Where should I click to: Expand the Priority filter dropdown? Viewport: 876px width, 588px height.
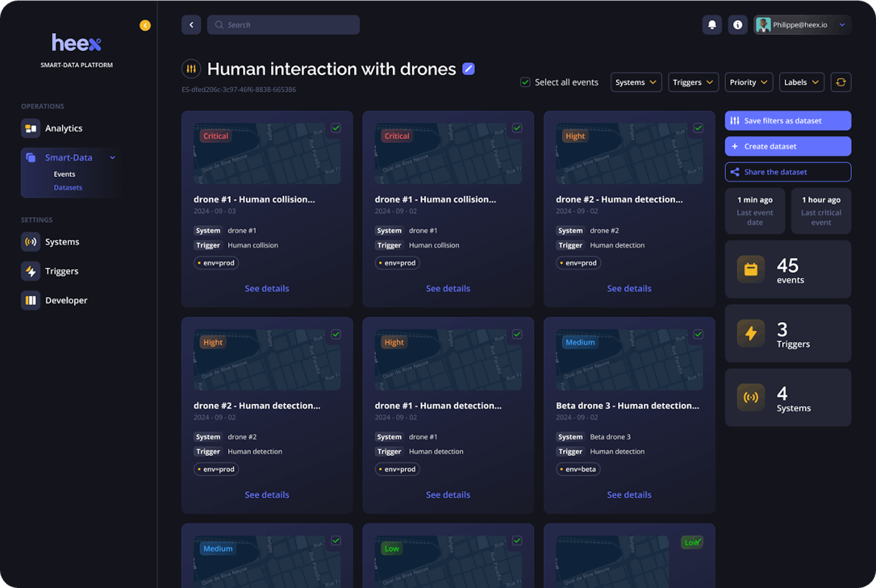[748, 82]
